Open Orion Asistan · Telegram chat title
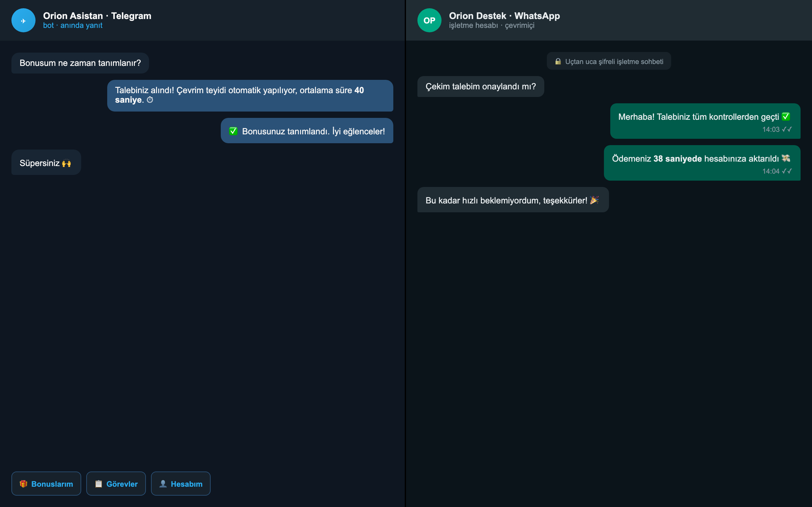 pyautogui.click(x=97, y=16)
